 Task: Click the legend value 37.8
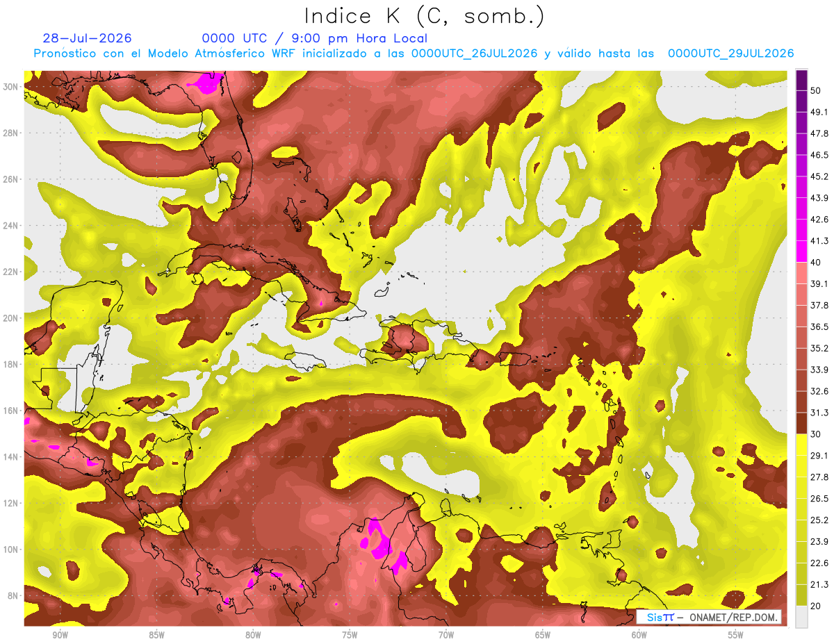pos(819,305)
